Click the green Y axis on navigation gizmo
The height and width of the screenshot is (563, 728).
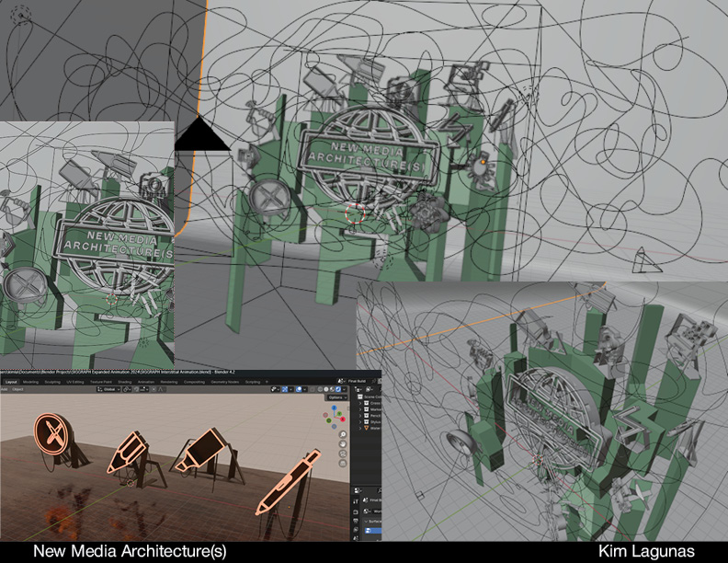click(x=339, y=413)
